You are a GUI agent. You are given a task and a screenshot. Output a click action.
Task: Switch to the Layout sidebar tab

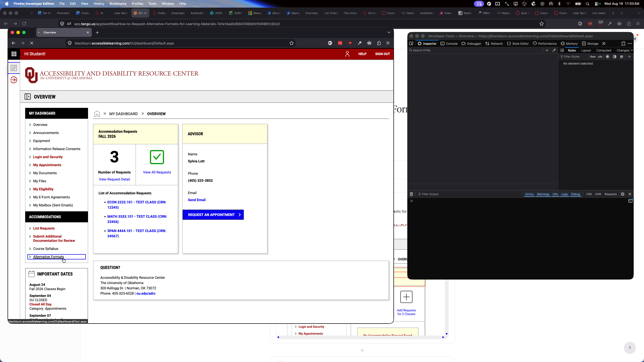point(586,51)
